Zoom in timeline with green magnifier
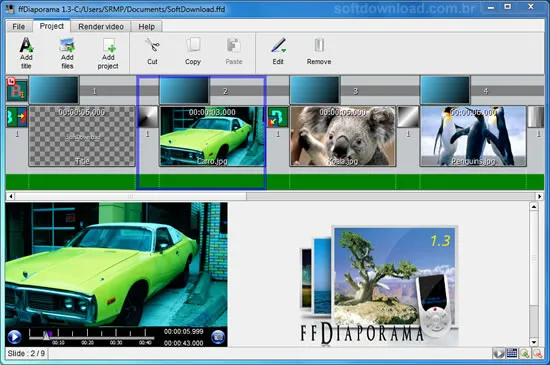This screenshot has height=365, width=550. pos(525,353)
